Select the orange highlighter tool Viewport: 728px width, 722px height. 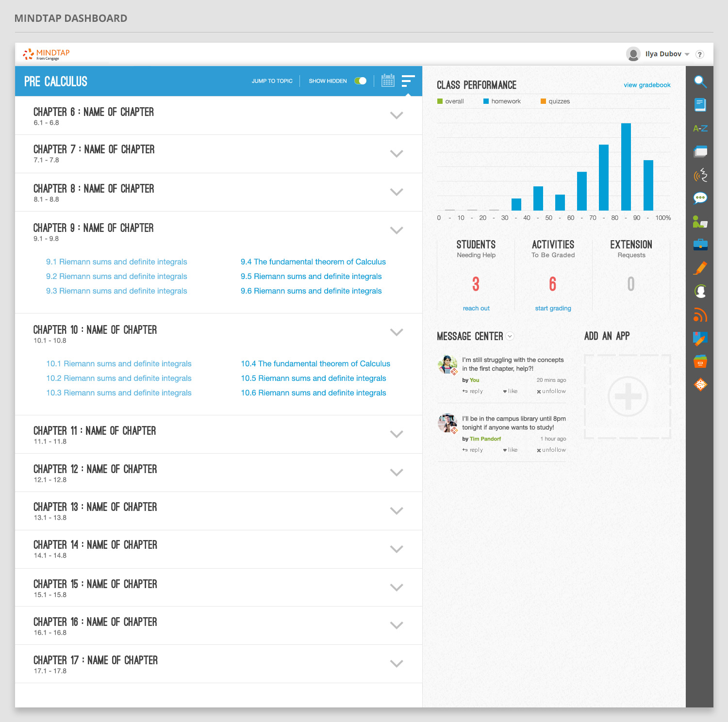click(700, 268)
